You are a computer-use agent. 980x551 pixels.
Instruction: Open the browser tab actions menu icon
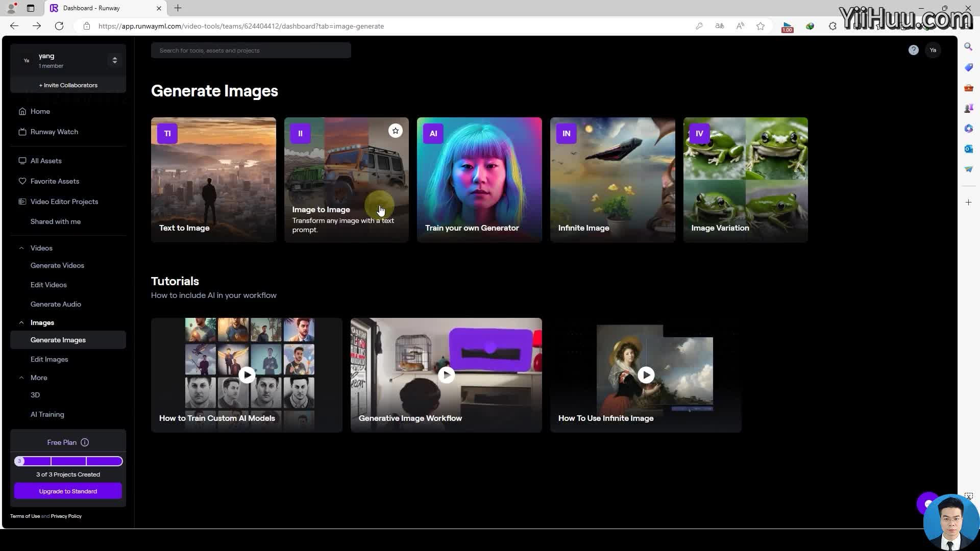click(31, 8)
